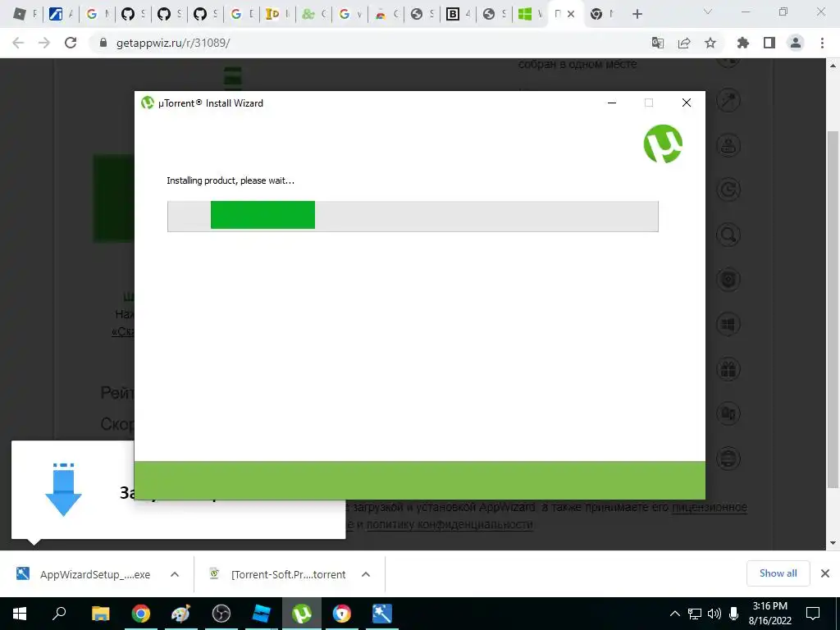Reload the page in Chrome
Screen dimensions: 840x630
(x=71, y=43)
